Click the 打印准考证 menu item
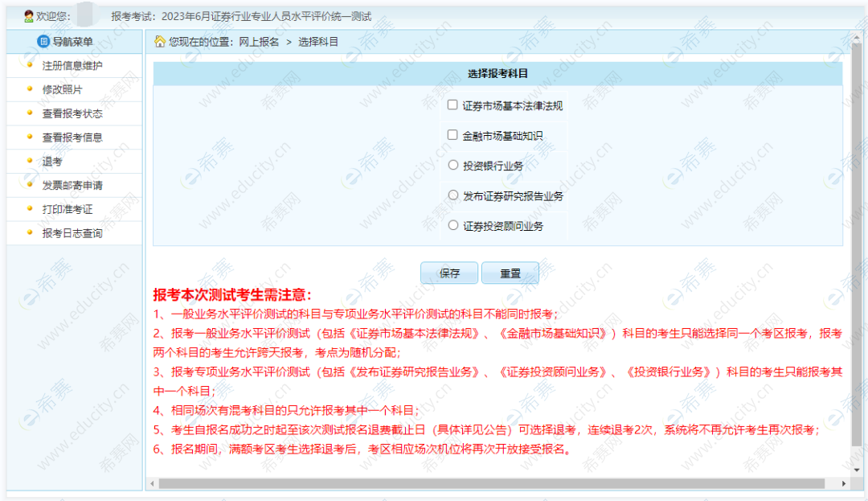 point(68,209)
